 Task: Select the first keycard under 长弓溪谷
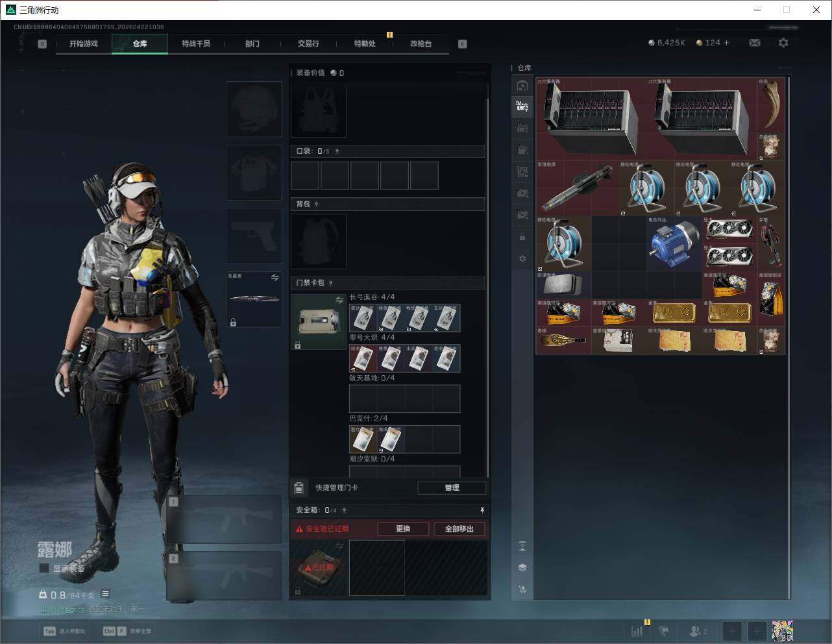pos(363,318)
